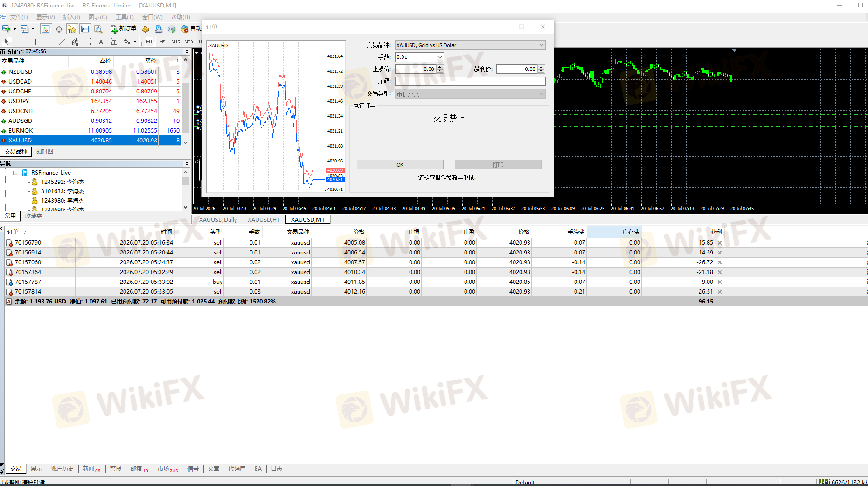
Task: Select the Fibonacci retracement tool
Action: point(88,42)
